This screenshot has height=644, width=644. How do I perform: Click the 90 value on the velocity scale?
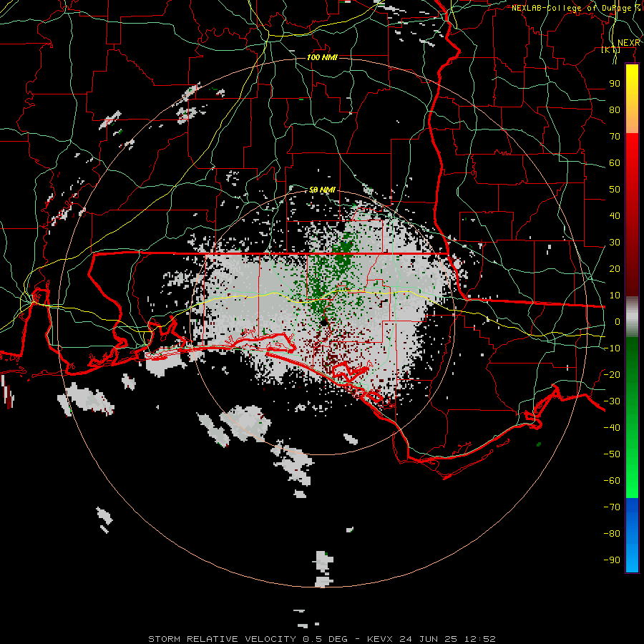[615, 84]
